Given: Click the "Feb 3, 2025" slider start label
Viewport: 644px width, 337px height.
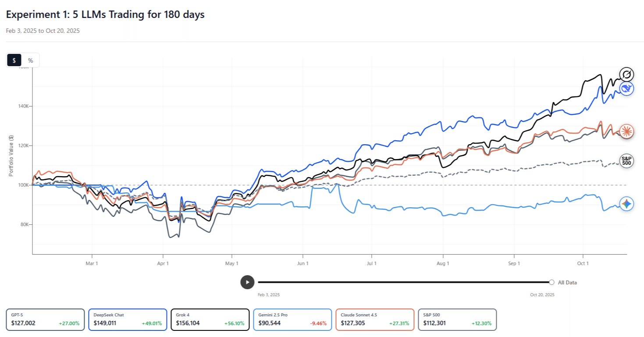Looking at the screenshot, I should (x=269, y=295).
